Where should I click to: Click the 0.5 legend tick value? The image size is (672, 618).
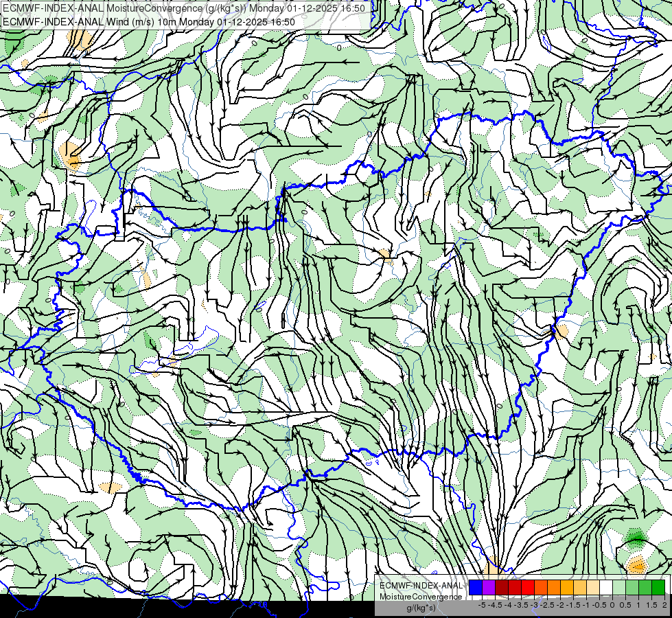pyautogui.click(x=625, y=605)
